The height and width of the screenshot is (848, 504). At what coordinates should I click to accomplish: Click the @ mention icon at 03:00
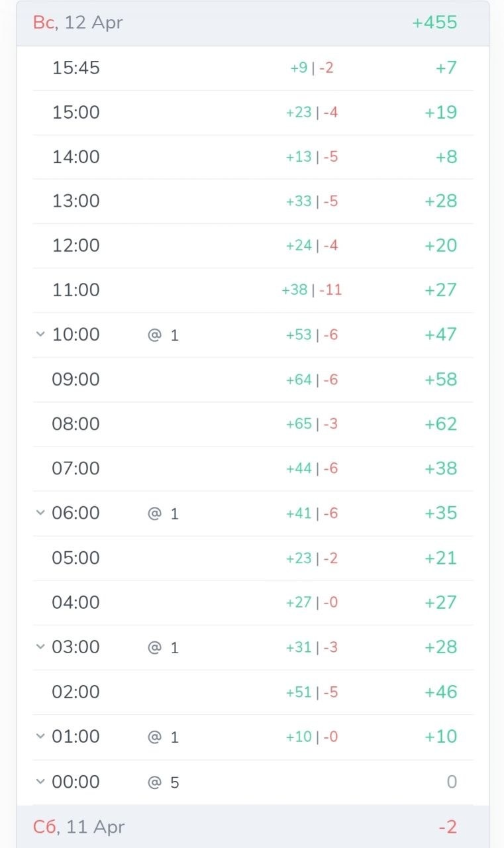point(154,647)
